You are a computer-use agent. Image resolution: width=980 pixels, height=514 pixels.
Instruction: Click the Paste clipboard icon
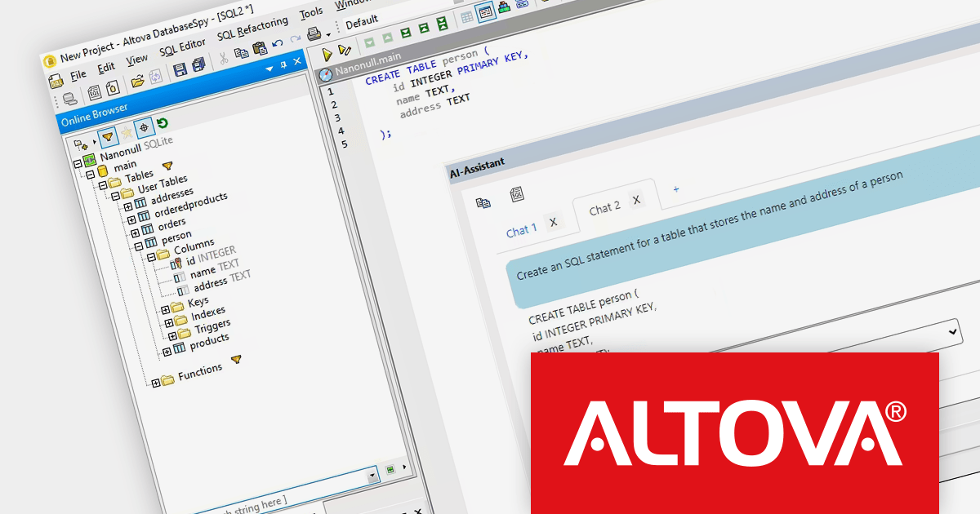[260, 49]
